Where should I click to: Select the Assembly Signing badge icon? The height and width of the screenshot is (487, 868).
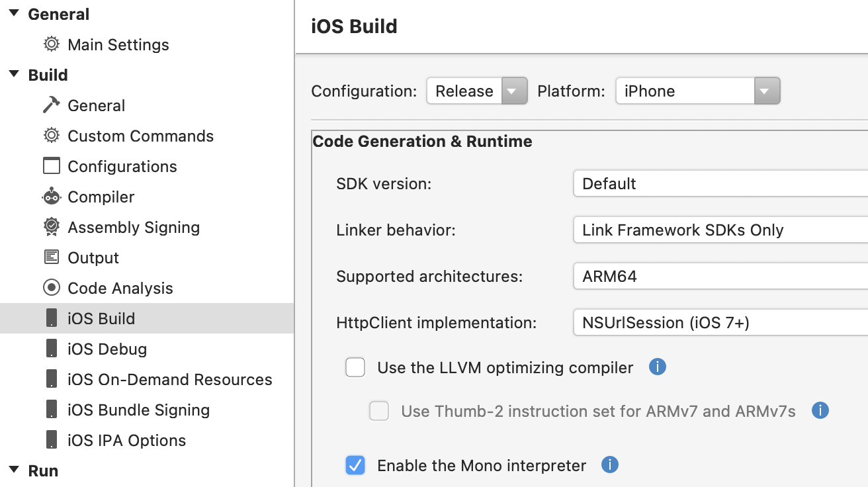[x=51, y=227]
